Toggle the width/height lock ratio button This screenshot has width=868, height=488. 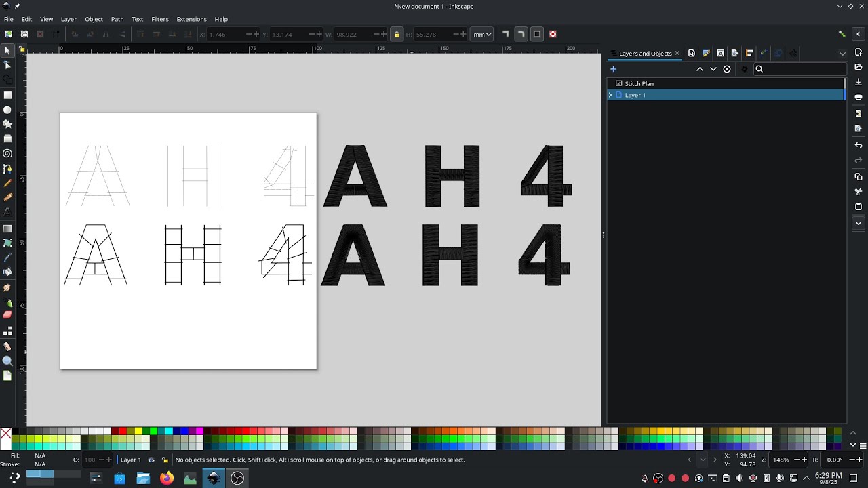pyautogui.click(x=397, y=34)
